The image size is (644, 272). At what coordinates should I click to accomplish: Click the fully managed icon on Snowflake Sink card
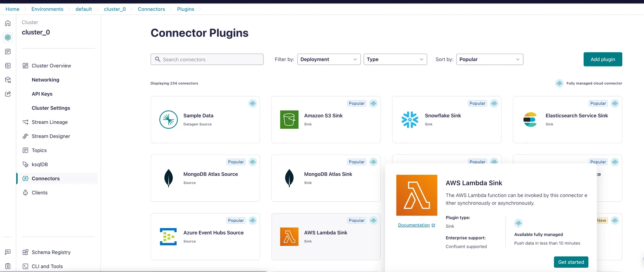point(494,103)
